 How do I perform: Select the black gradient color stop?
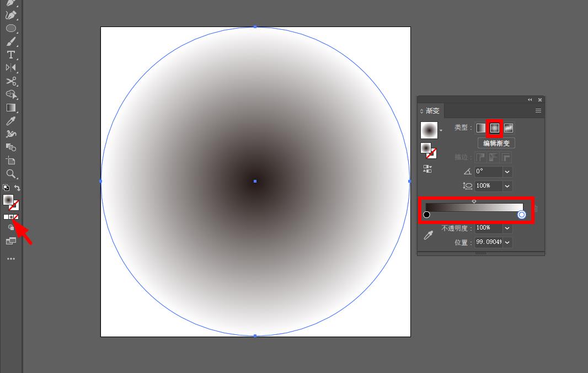click(x=426, y=215)
